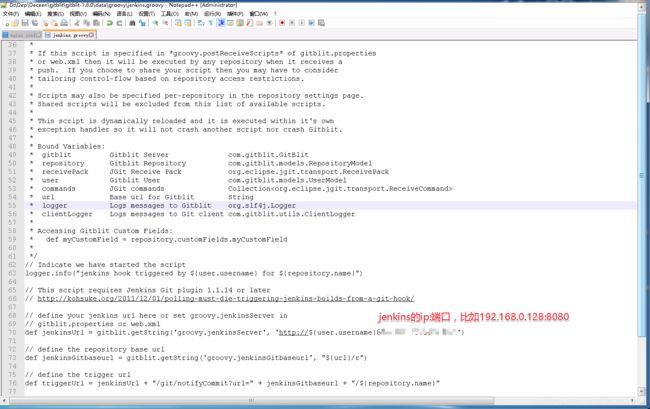Click the green Undo arrow icon

coord(109,23)
